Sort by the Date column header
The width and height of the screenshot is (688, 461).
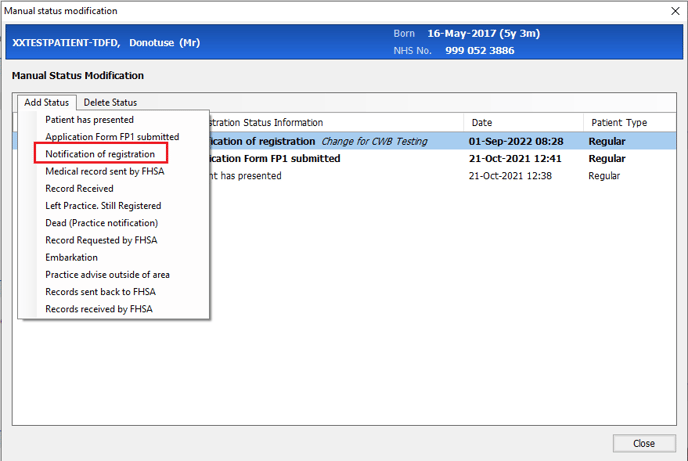point(522,122)
